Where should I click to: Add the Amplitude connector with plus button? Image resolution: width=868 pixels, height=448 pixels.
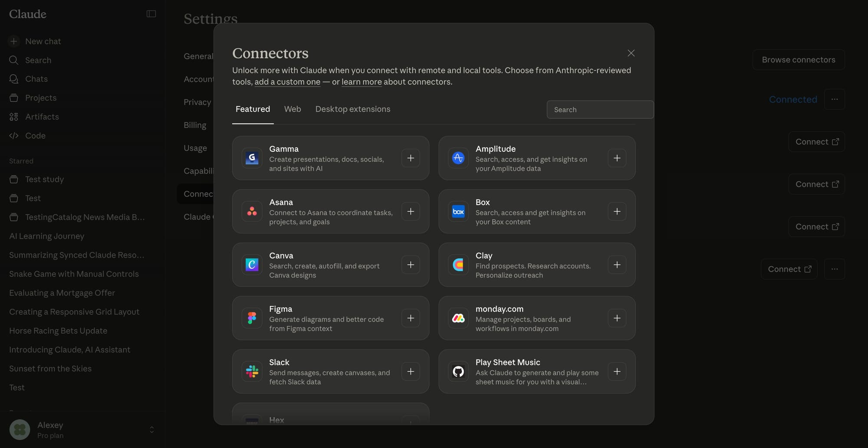click(617, 158)
